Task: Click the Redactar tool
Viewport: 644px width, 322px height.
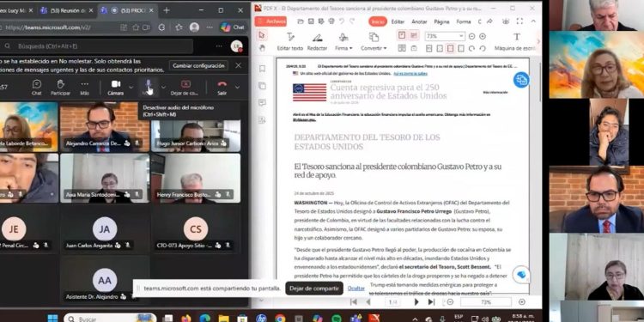Action: pos(317,41)
